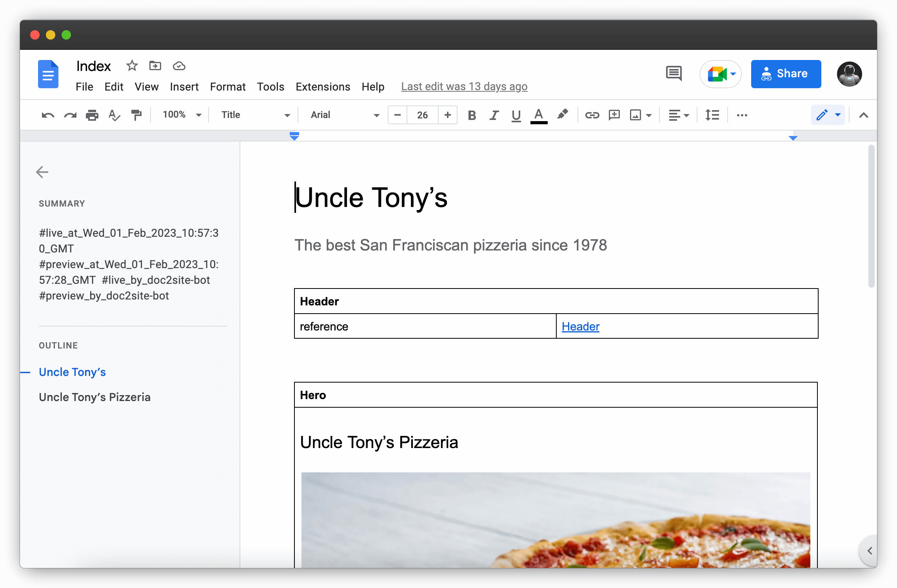
Task: Open the Format menu
Action: (x=227, y=87)
